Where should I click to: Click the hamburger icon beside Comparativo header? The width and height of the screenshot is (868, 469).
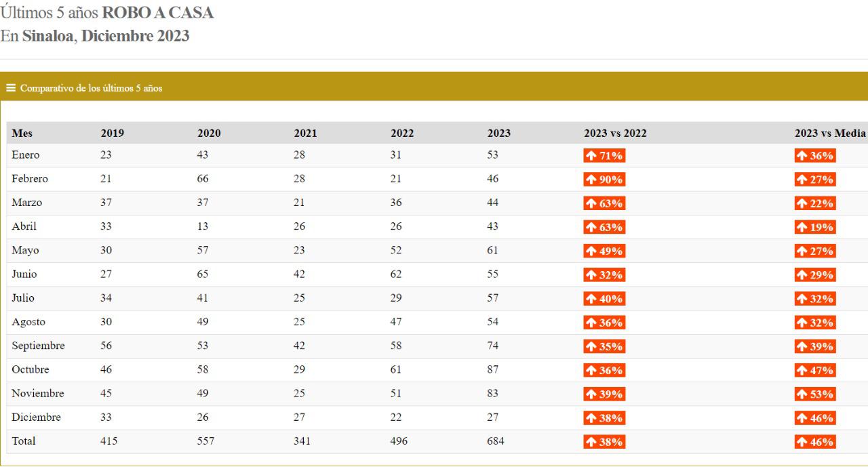tap(11, 88)
